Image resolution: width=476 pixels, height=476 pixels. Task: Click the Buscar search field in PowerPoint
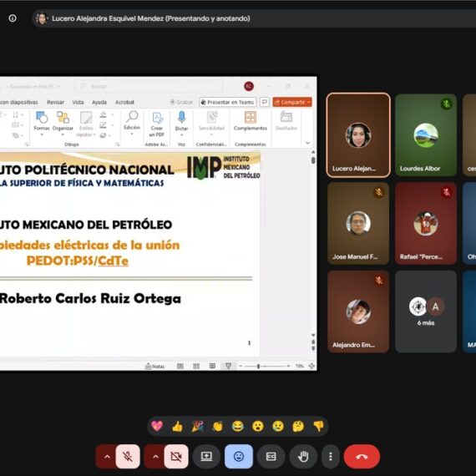coord(149,87)
